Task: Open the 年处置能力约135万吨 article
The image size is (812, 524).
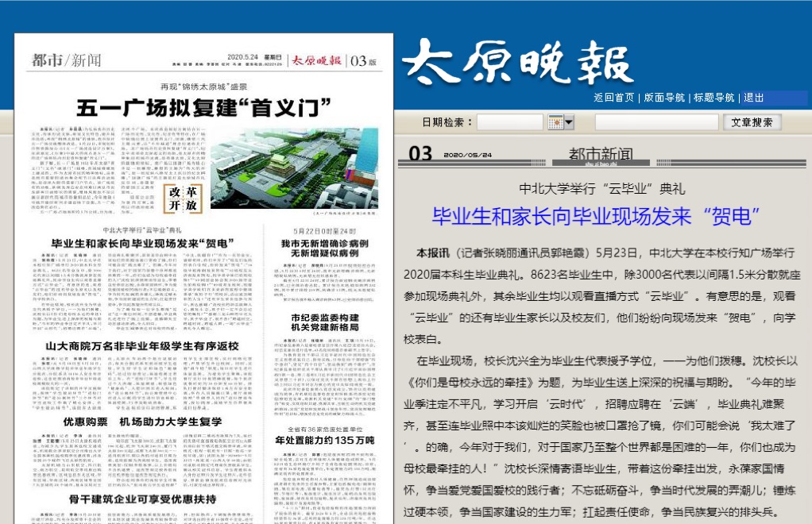Action: coord(325,440)
